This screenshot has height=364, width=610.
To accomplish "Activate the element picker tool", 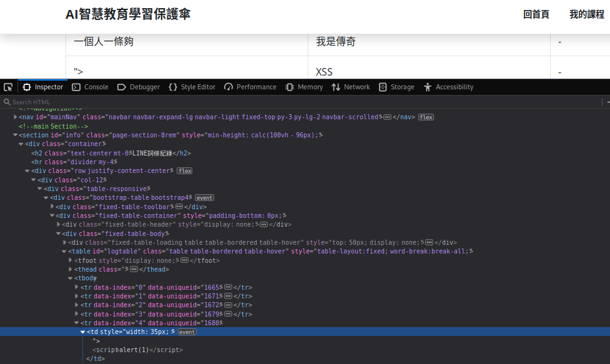I will click(8, 87).
